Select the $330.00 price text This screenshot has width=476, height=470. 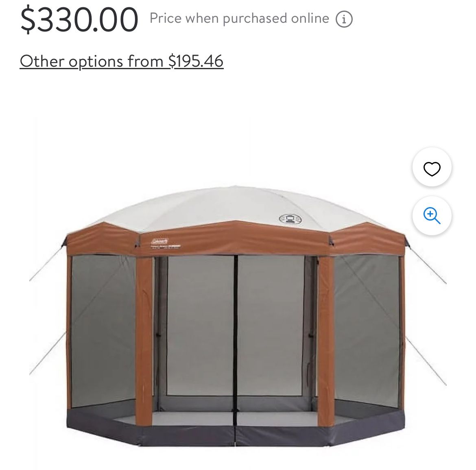coord(79,20)
